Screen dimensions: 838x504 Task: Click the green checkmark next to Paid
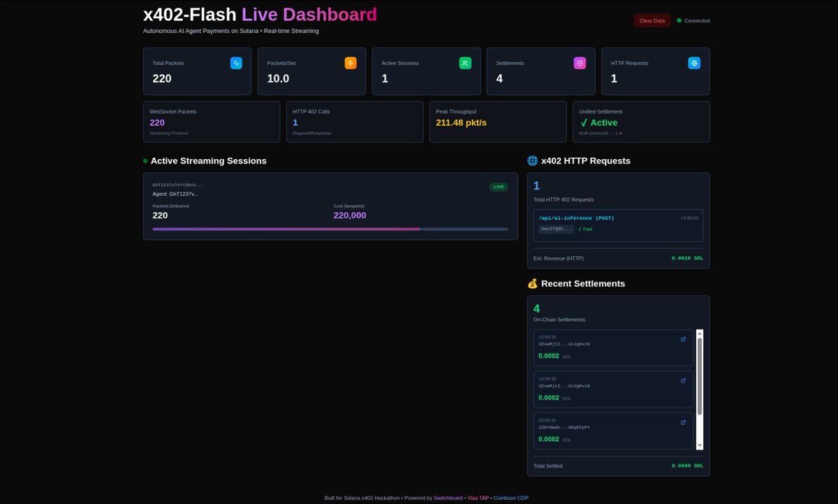pyautogui.click(x=580, y=229)
